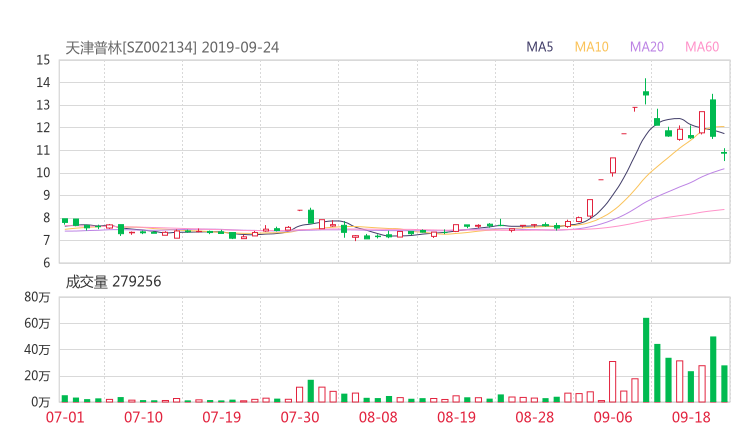This screenshot has width=740, height=440.
Task: Click the 07-01 date axis label
Action: tap(65, 417)
